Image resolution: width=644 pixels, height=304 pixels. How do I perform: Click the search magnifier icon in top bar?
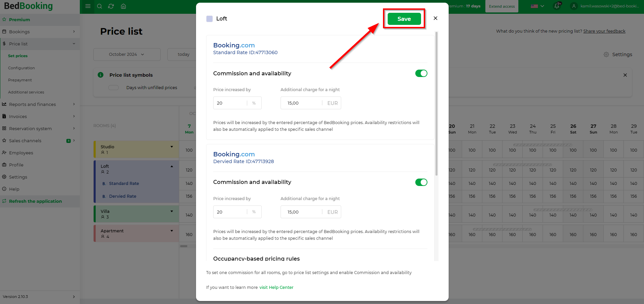click(x=99, y=6)
